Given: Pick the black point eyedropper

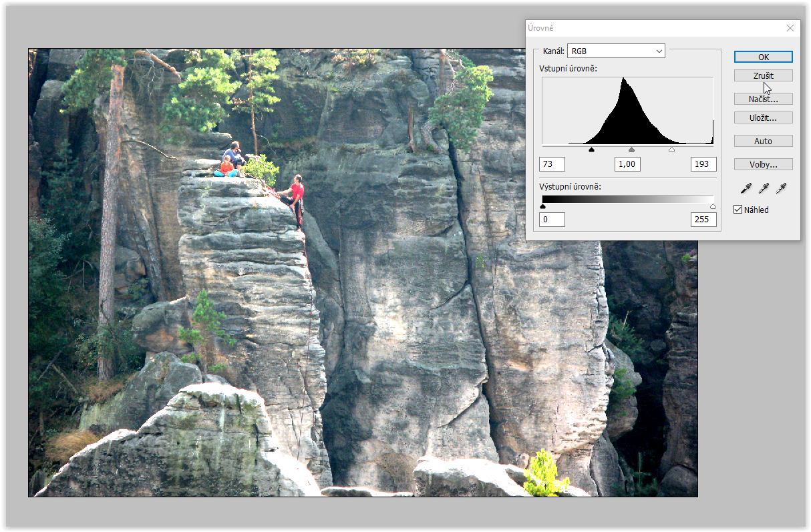Looking at the screenshot, I should click(746, 188).
